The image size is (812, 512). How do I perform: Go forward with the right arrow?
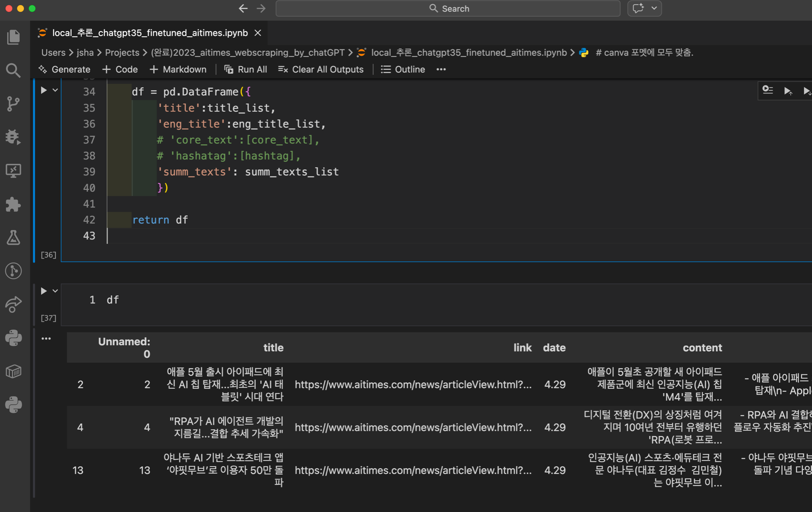pyautogui.click(x=261, y=8)
